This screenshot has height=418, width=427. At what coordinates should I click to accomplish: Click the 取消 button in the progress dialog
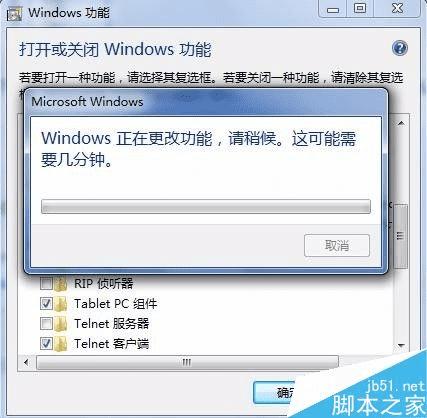(337, 246)
